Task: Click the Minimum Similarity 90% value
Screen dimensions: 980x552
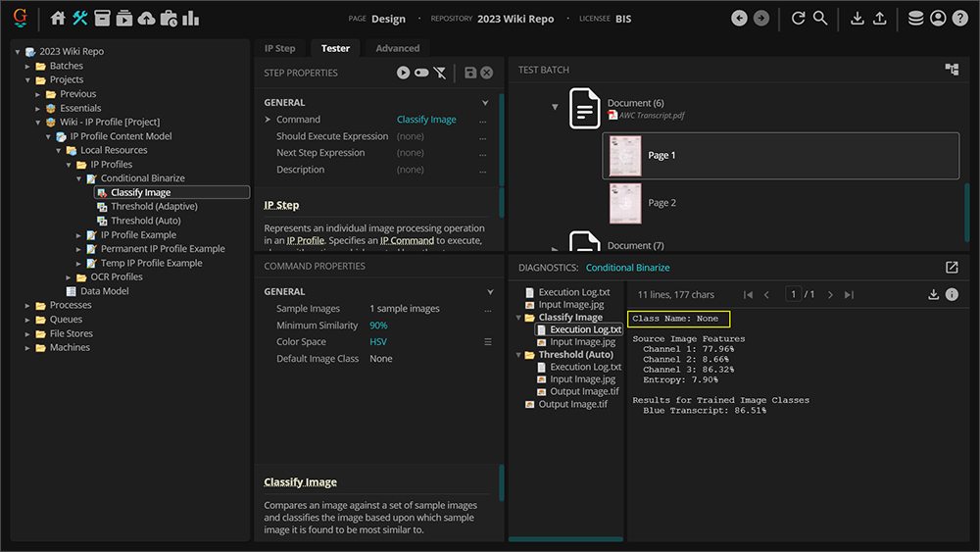Action: [378, 326]
